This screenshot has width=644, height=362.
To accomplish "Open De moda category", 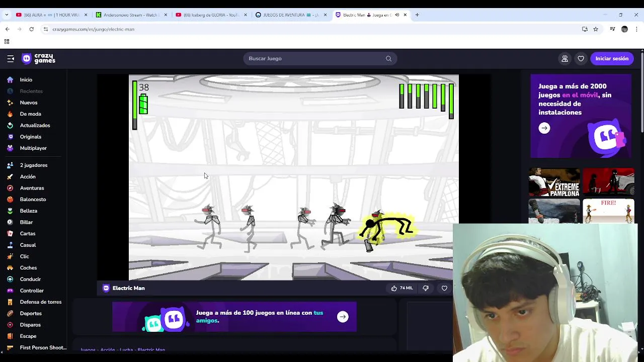I will (30, 114).
